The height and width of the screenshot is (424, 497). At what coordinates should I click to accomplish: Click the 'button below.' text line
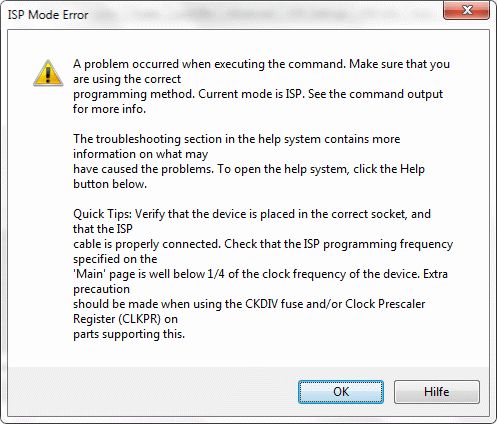click(110, 184)
